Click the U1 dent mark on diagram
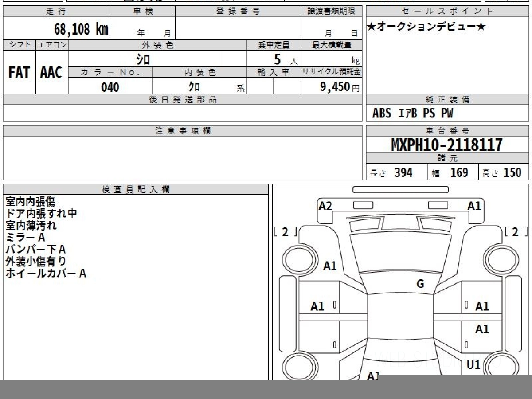This screenshot has height=399, width=532. tap(474, 365)
